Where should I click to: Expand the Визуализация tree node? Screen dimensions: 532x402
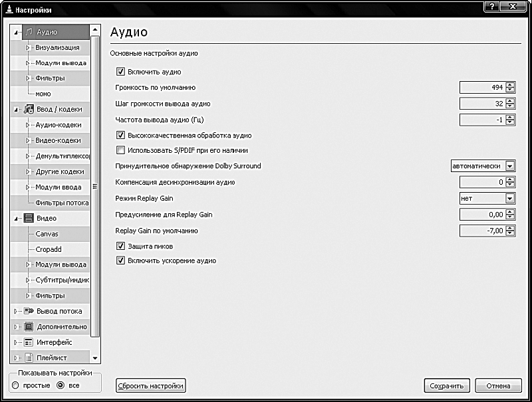click(28, 48)
